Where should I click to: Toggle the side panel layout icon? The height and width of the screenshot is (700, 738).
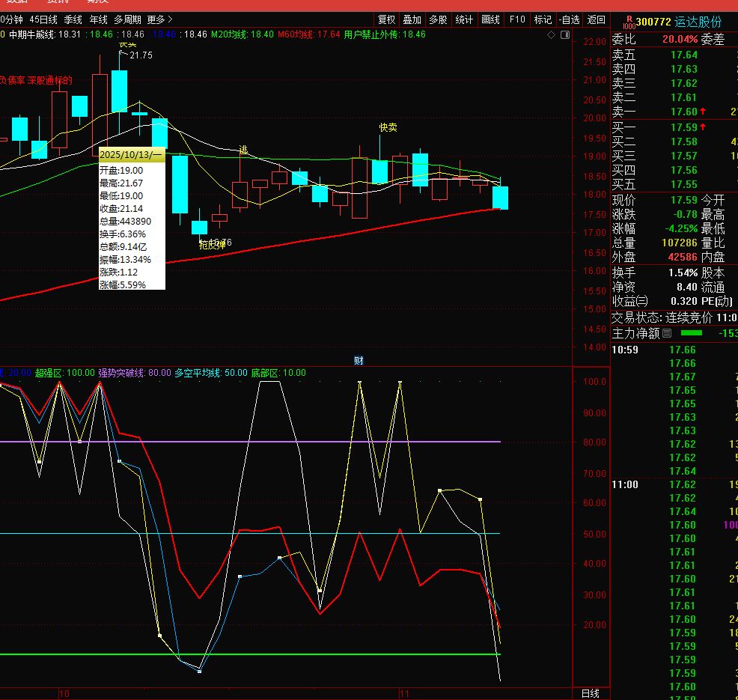(x=565, y=35)
